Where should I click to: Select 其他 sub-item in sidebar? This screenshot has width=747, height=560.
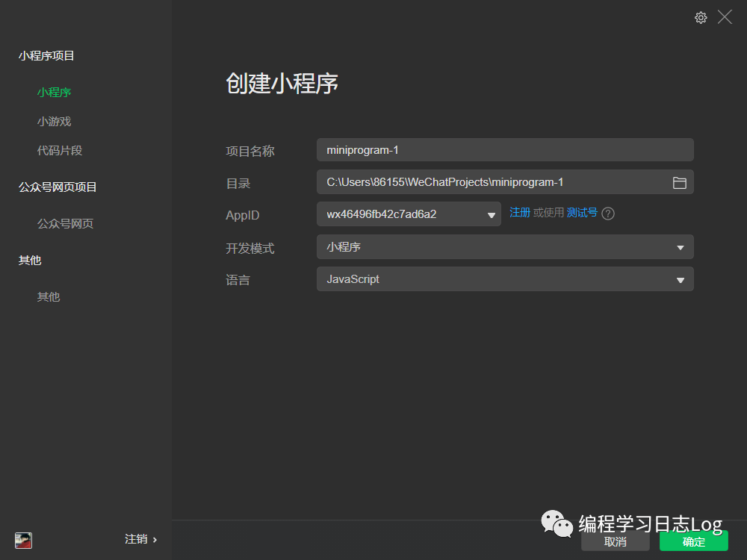click(x=49, y=296)
